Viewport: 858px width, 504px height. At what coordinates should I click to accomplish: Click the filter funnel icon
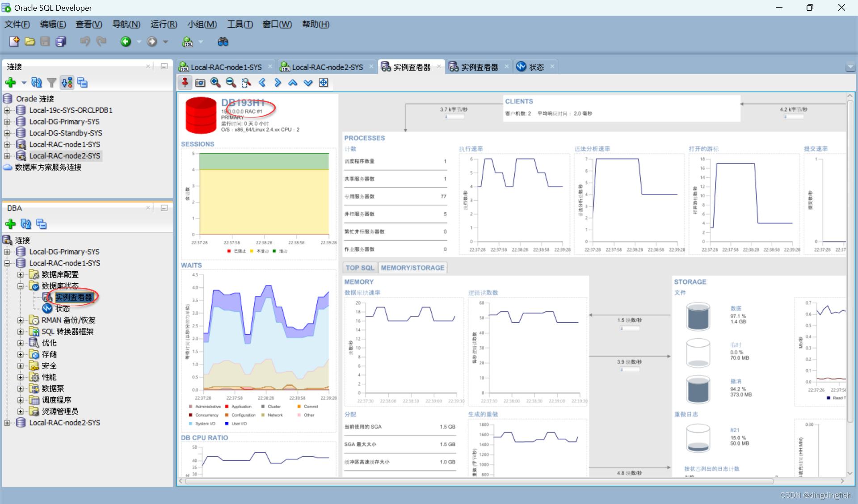click(x=52, y=83)
